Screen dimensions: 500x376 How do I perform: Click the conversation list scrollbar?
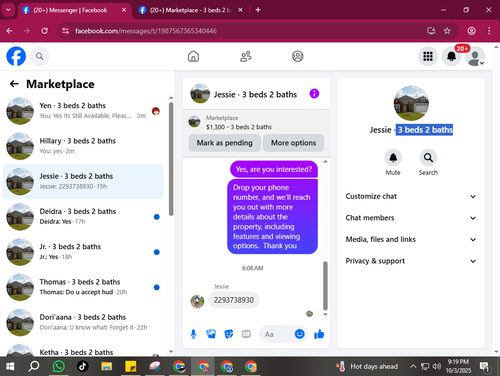pyautogui.click(x=171, y=159)
